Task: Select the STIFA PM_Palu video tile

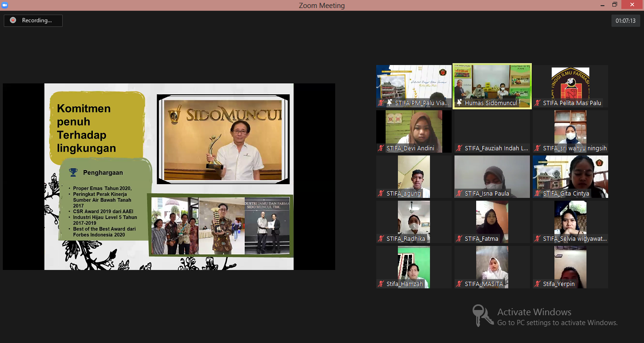Action: click(x=414, y=86)
